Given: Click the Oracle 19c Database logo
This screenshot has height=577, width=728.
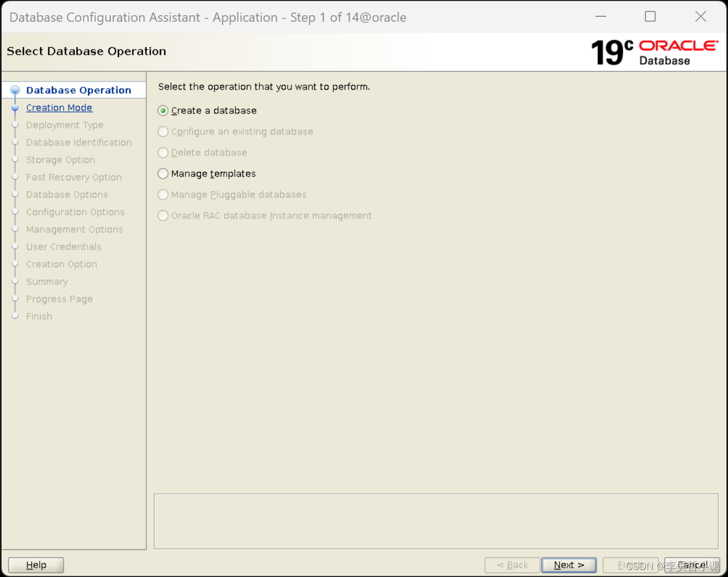Looking at the screenshot, I should [654, 52].
